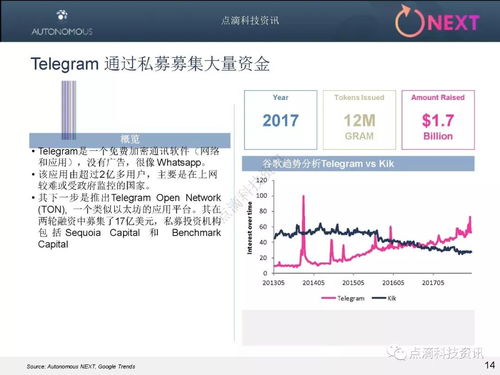Click the 概览 overview header bar

[130, 140]
